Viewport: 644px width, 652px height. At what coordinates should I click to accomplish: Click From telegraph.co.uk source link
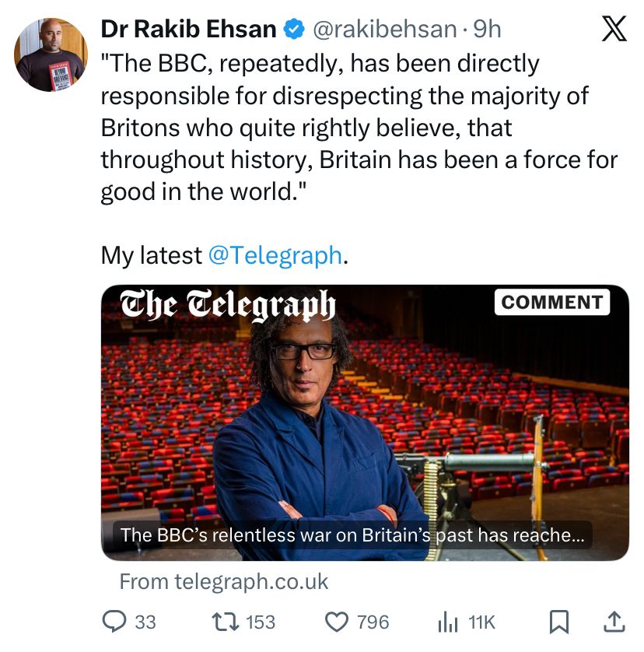click(x=224, y=581)
